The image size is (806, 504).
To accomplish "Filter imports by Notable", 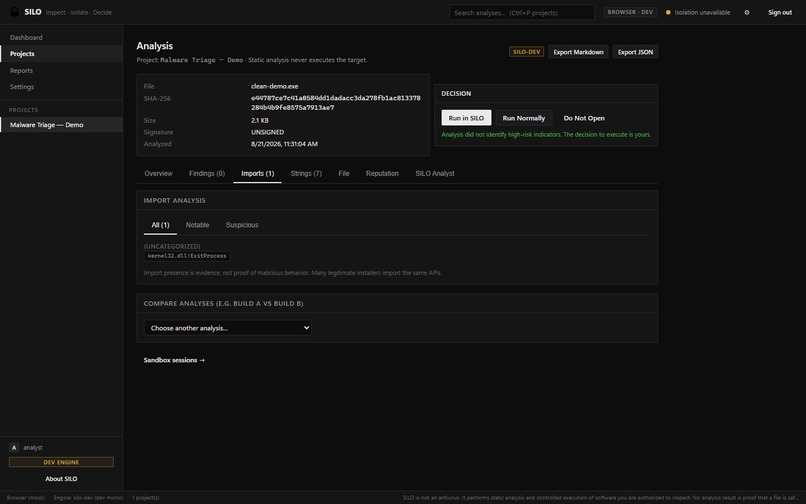I will coord(197,225).
